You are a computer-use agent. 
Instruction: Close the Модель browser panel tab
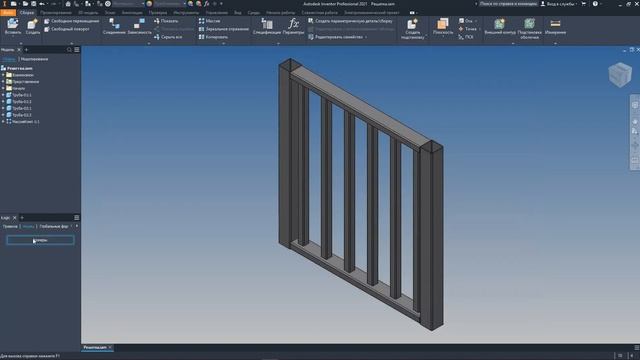(x=19, y=50)
